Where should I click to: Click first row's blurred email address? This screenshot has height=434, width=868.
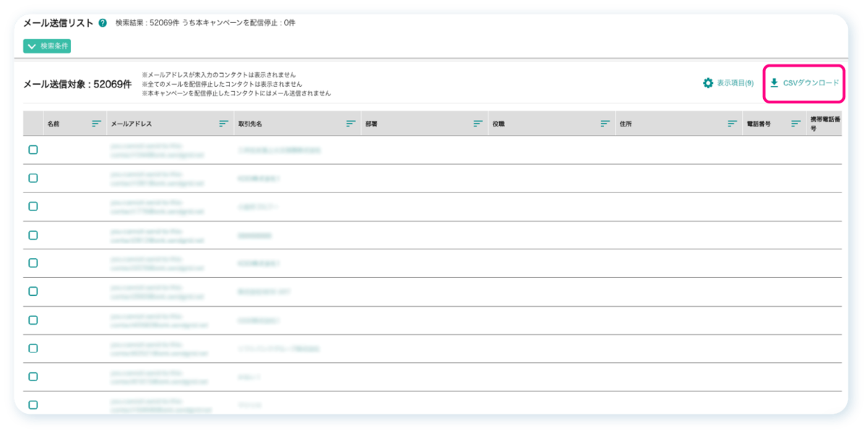[157, 150]
